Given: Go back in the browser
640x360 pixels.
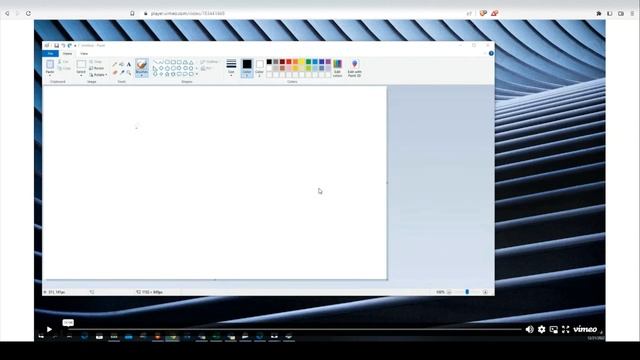Looking at the screenshot, I should coord(7,13).
